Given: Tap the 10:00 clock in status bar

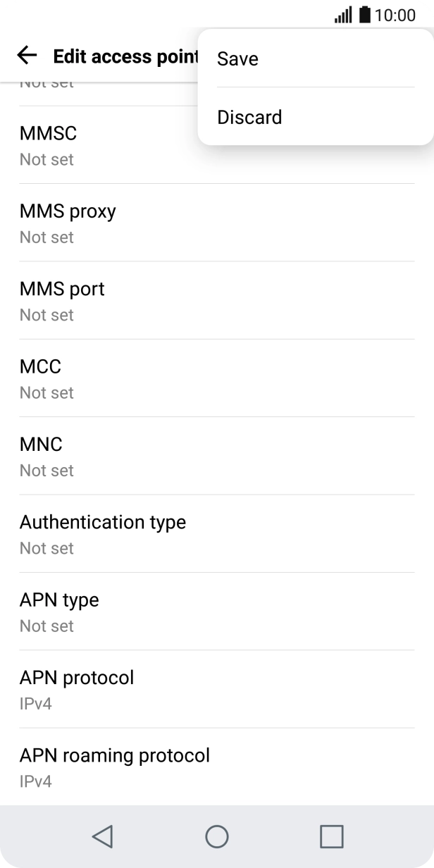Looking at the screenshot, I should (x=395, y=15).
